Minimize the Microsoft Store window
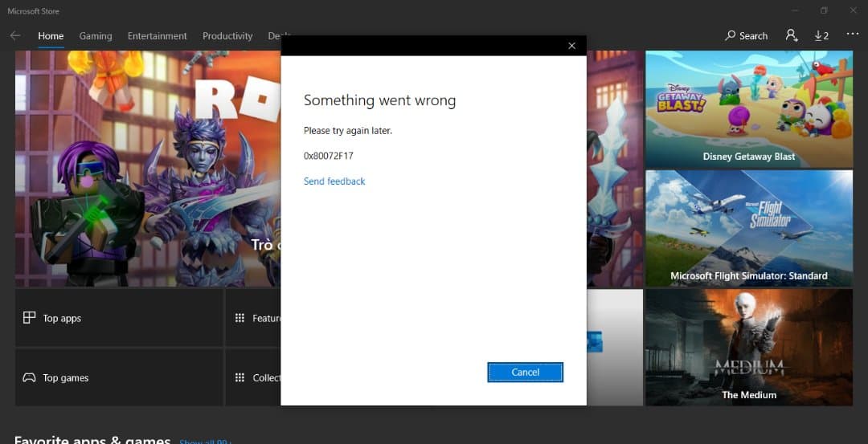 tap(796, 10)
